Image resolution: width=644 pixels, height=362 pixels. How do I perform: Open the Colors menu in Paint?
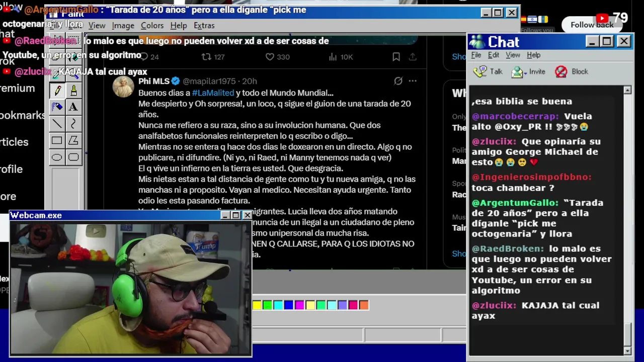(152, 25)
